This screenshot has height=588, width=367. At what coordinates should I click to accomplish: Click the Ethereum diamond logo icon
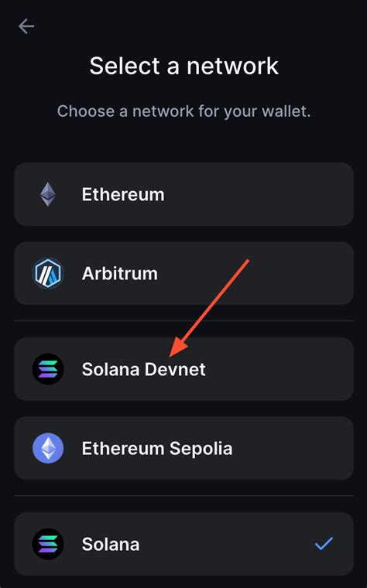(x=48, y=194)
